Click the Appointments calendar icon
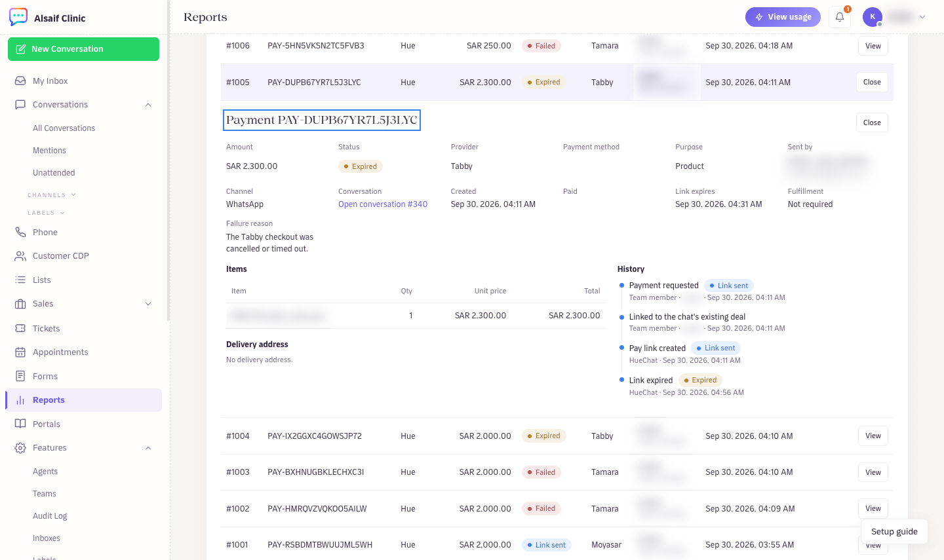The height and width of the screenshot is (560, 944). [20, 352]
